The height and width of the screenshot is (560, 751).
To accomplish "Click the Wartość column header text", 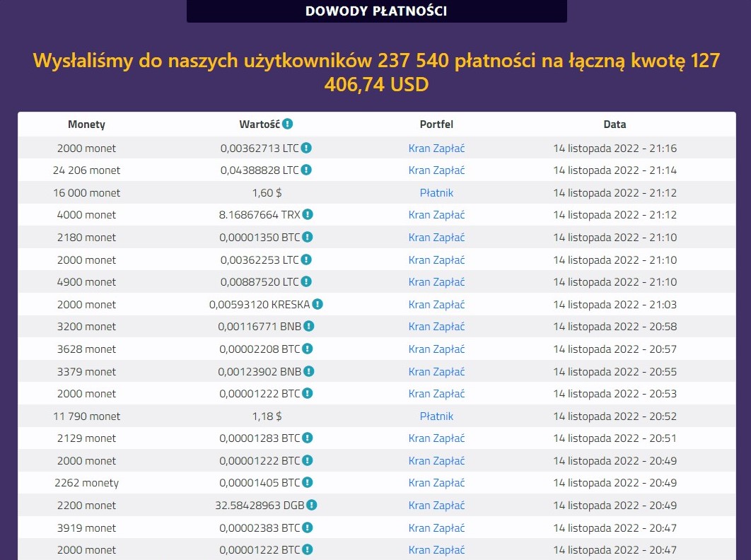I will (260, 124).
